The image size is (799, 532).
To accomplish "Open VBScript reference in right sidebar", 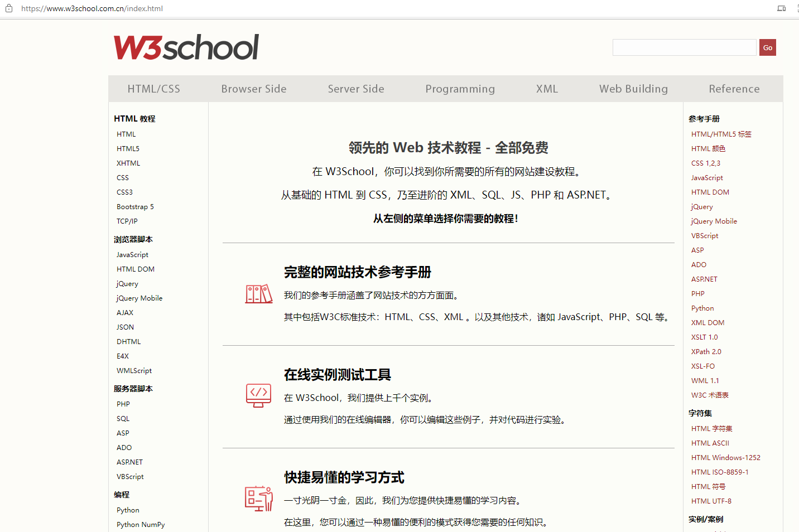I will 705,235.
